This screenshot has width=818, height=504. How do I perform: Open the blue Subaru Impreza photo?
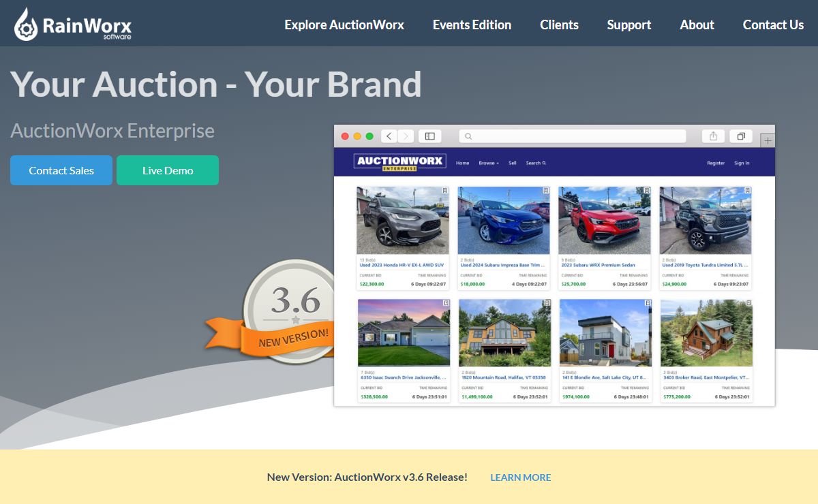[504, 221]
